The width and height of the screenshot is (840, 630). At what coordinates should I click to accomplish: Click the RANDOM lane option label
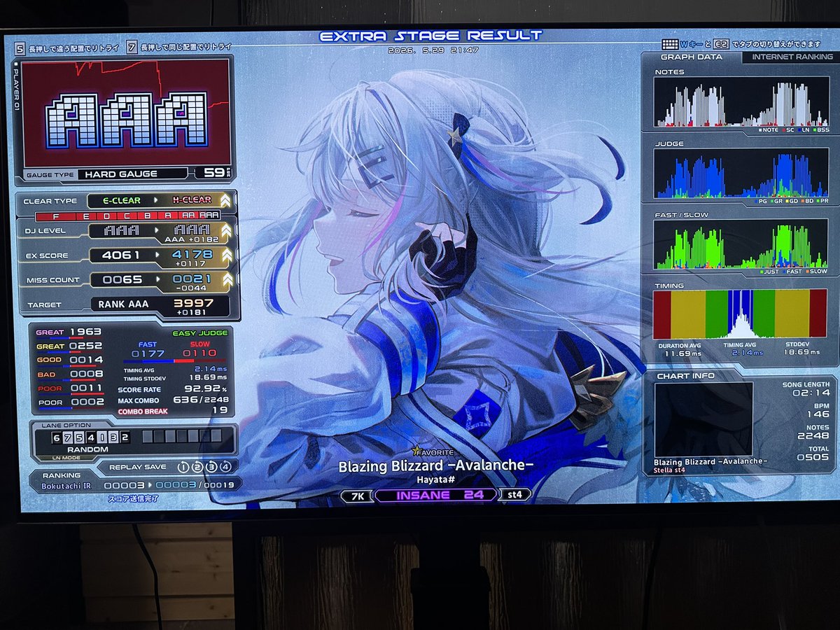[x=87, y=449]
